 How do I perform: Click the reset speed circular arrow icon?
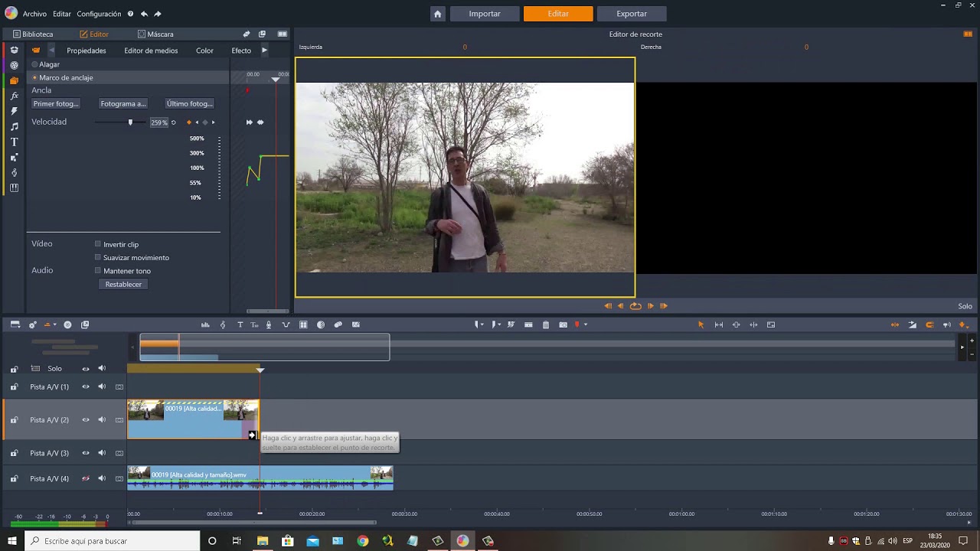coord(173,122)
